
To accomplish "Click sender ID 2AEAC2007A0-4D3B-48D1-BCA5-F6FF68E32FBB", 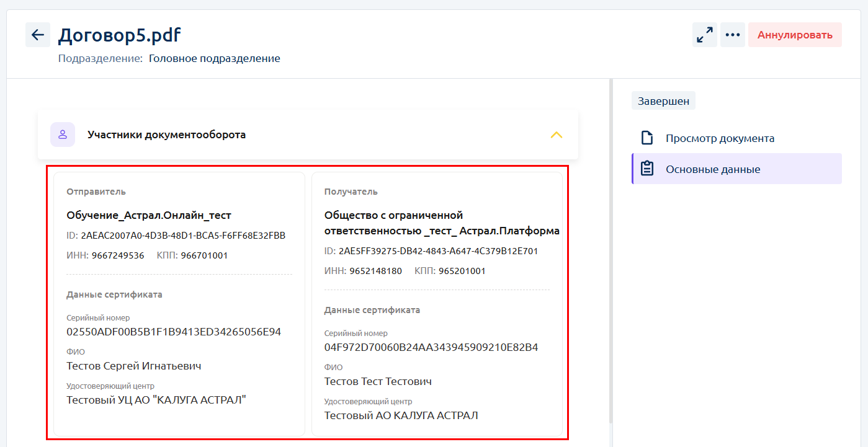I will [x=183, y=236].
